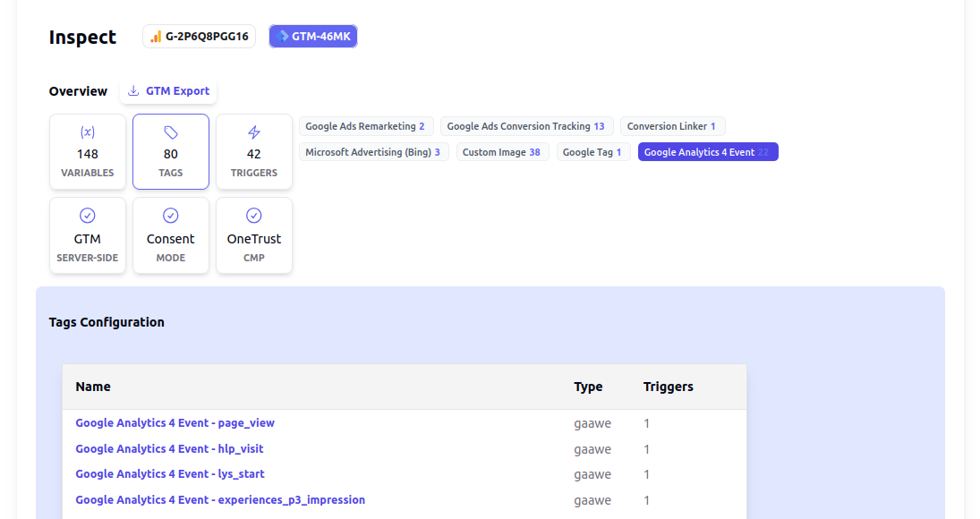Click the tag label icon

coord(171,132)
